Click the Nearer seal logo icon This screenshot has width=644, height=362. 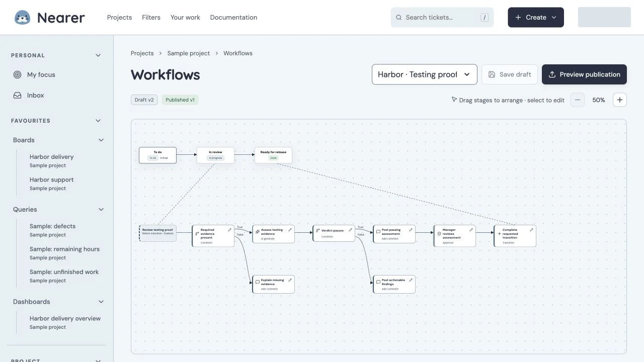pyautogui.click(x=22, y=18)
